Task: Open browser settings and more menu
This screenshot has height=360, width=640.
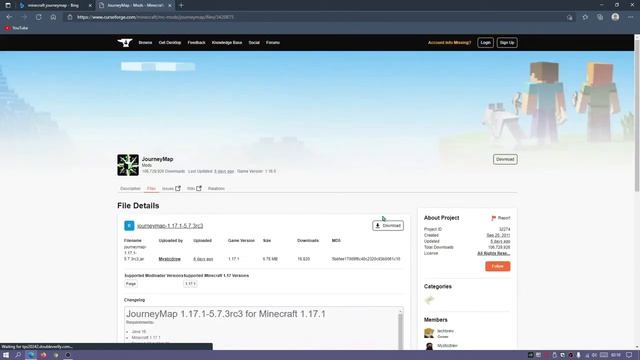Action: (631, 17)
